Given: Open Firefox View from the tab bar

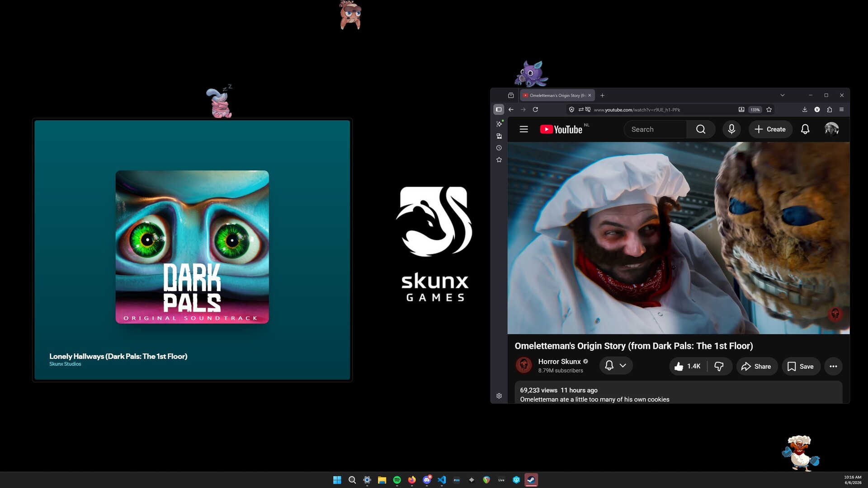Looking at the screenshot, I should point(511,95).
